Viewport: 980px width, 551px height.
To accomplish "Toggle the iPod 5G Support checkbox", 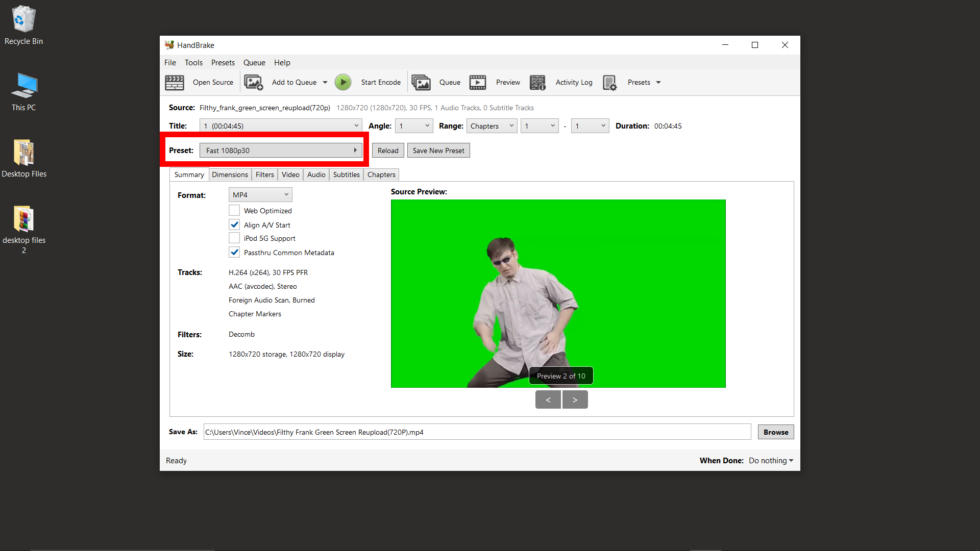I will [x=234, y=238].
